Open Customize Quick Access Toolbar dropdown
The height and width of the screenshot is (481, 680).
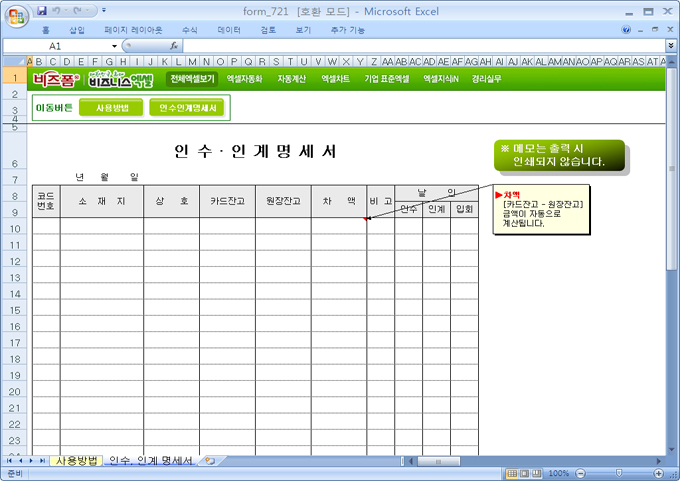click(x=105, y=10)
